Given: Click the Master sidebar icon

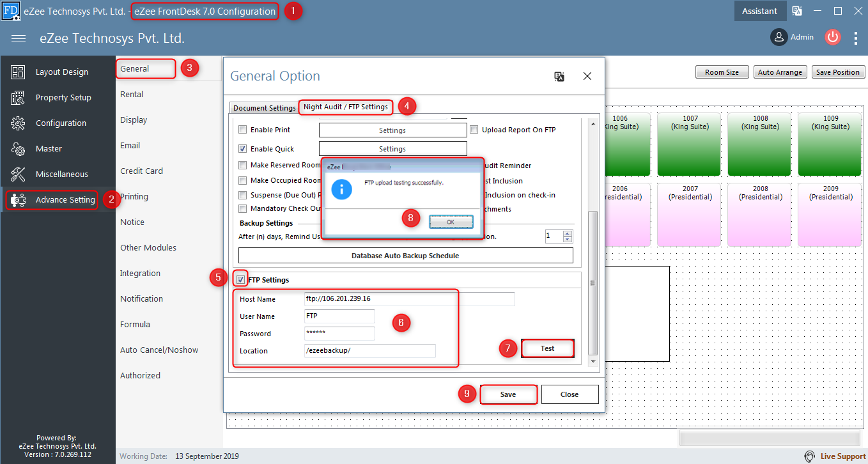Looking at the screenshot, I should pos(18,149).
